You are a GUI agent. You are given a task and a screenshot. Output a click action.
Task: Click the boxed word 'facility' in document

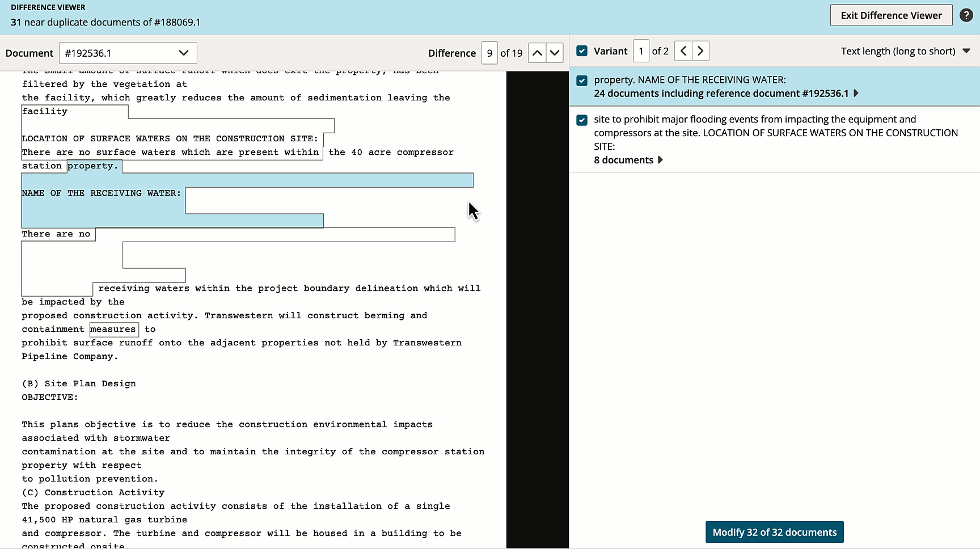tap(45, 111)
